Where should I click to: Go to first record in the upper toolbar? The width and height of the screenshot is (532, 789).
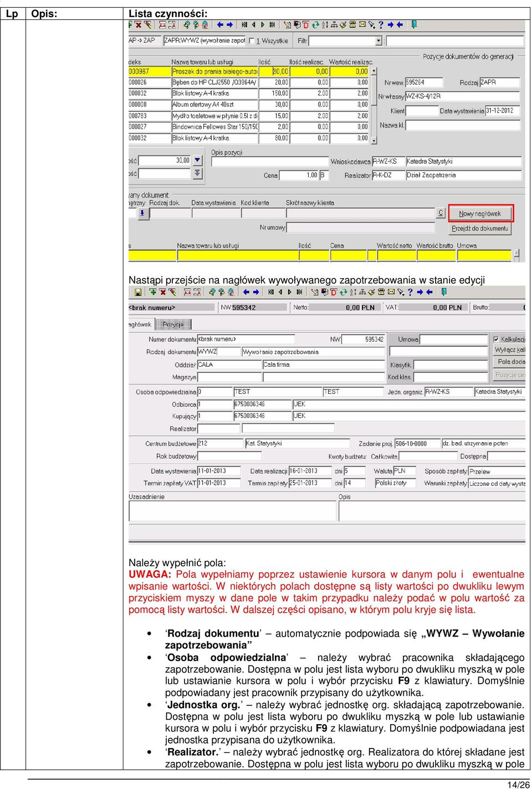[x=244, y=25]
